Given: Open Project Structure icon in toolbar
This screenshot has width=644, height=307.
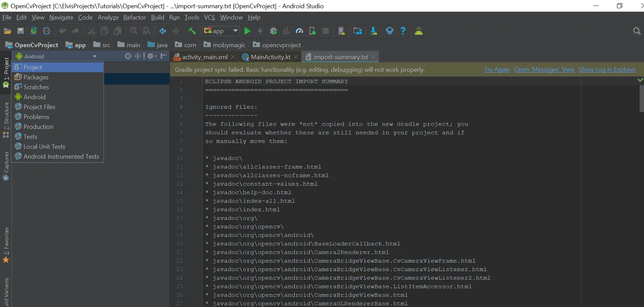Looking at the screenshot, I should [x=357, y=31].
